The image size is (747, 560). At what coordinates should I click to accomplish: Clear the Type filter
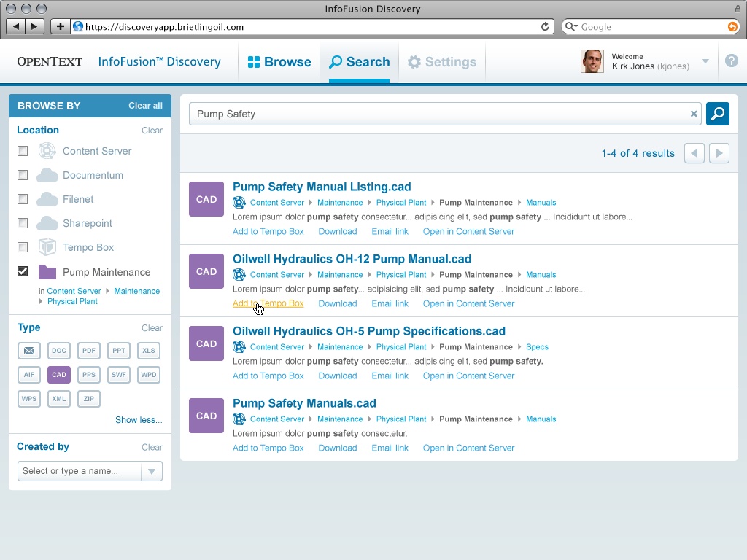tap(152, 328)
